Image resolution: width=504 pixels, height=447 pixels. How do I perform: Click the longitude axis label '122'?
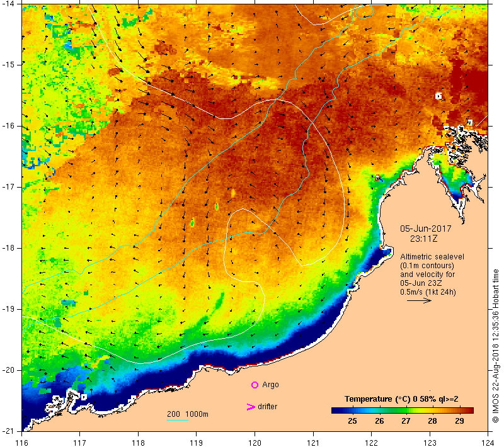tap(371, 443)
